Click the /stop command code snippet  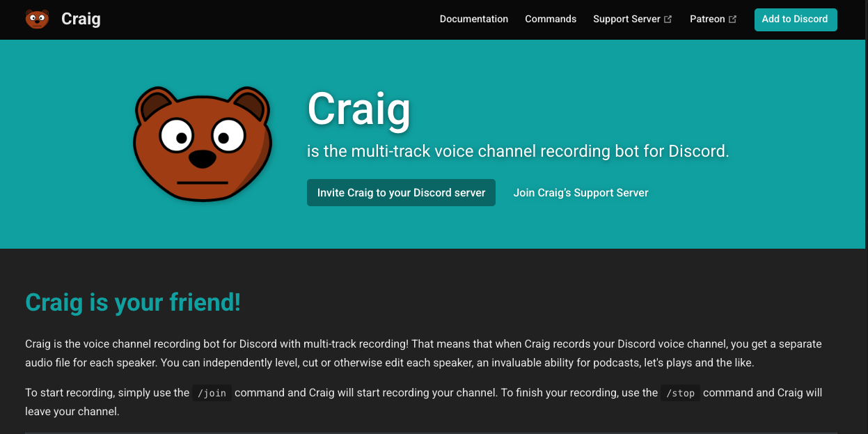click(680, 393)
